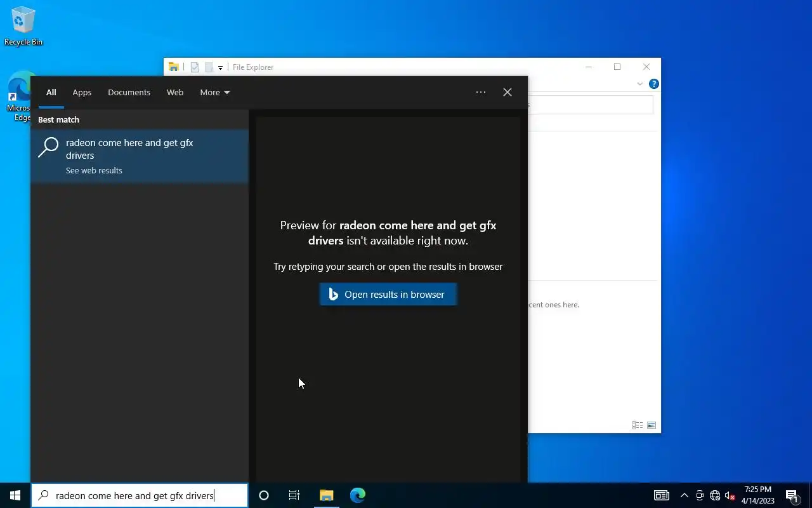Open Customize Quick Access Toolbar dropdown in File Explorer
The width and height of the screenshot is (812, 508).
(x=220, y=67)
